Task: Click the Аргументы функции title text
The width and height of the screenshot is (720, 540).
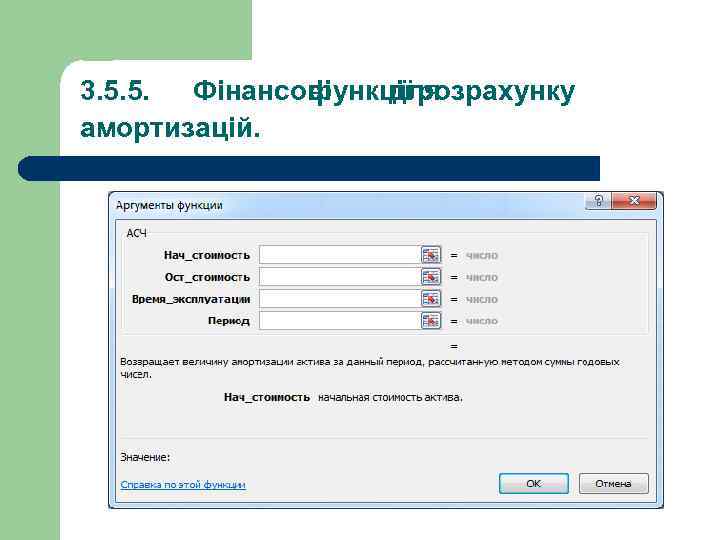Action: coord(169,205)
